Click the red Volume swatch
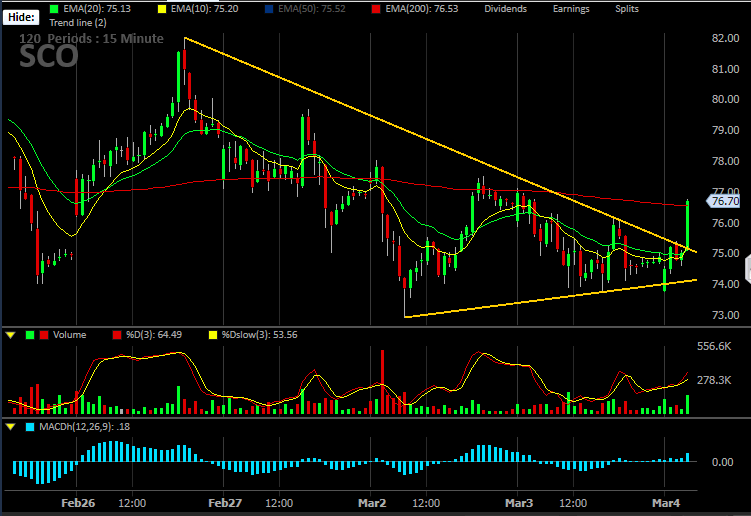The height and width of the screenshot is (516, 751). tap(44, 335)
